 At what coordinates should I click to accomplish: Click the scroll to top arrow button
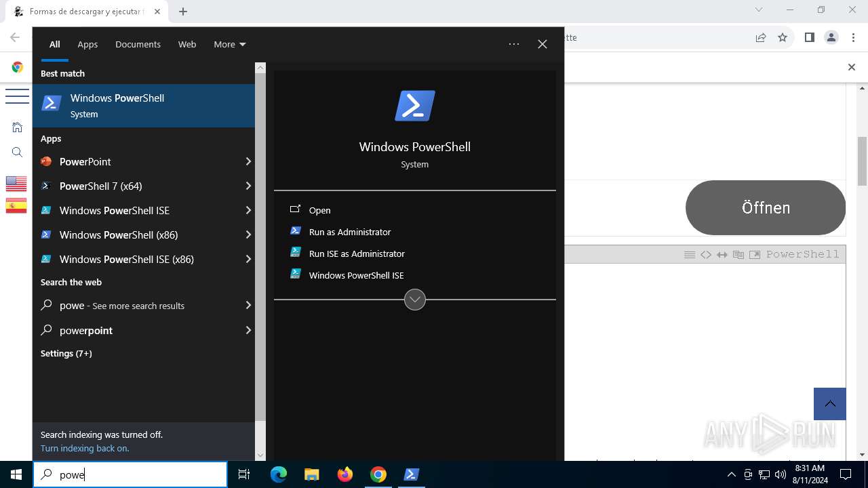(x=830, y=404)
